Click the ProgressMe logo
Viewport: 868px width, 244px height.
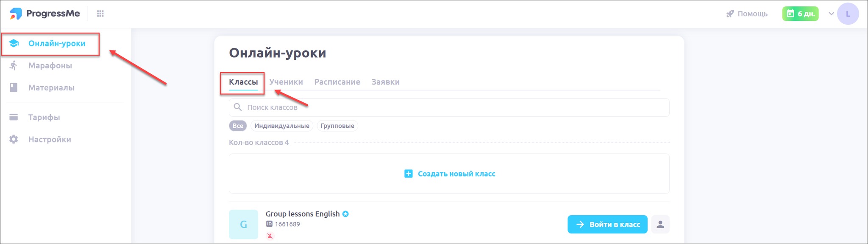pyautogui.click(x=45, y=14)
